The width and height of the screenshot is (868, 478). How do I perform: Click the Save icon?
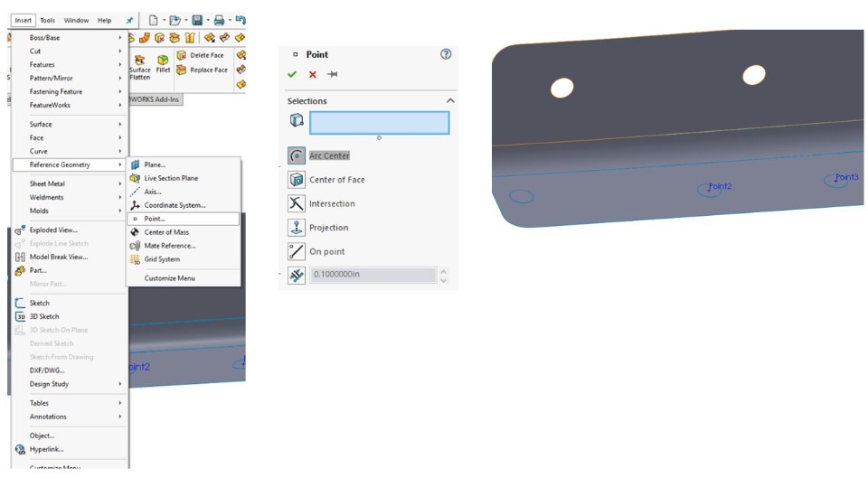coord(197,21)
